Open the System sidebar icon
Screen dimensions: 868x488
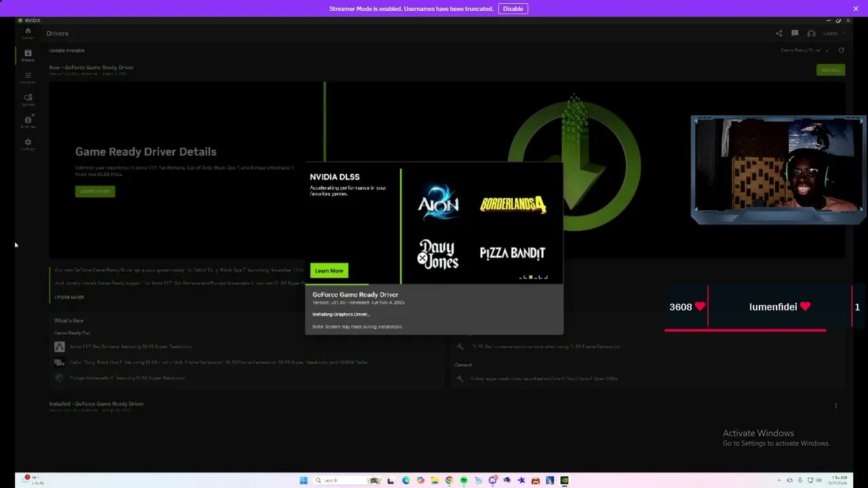coord(28,100)
